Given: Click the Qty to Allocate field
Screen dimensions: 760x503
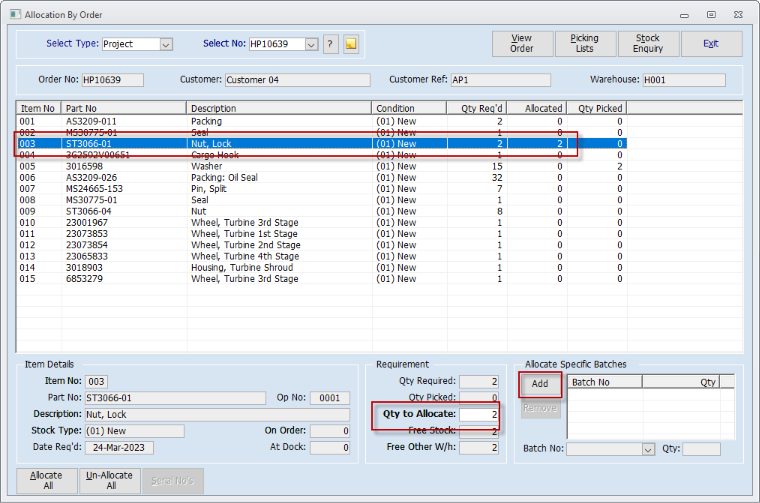Looking at the screenshot, I should pos(479,414).
